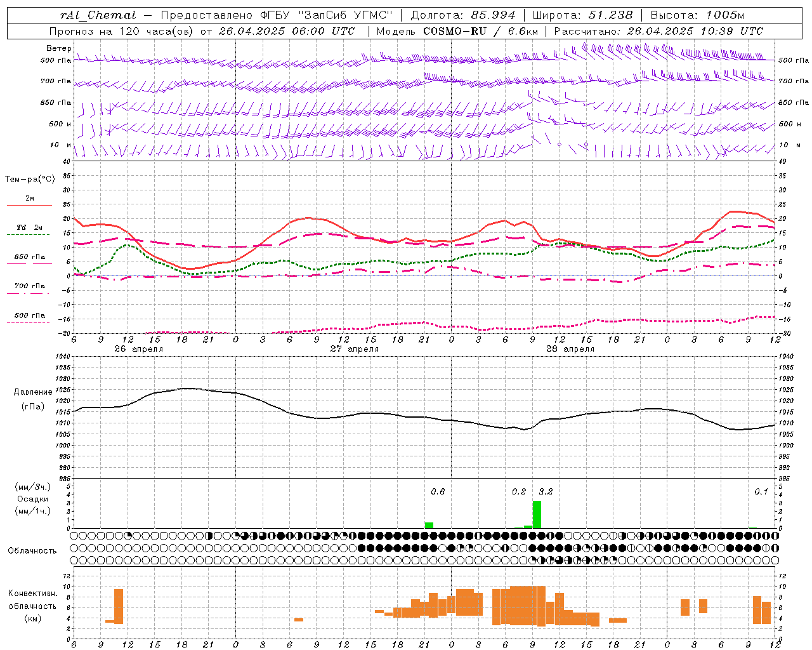The height and width of the screenshot is (650, 812).
Task: Click the computed time 26.04.2025 10:39 UTC
Action: pyautogui.click(x=695, y=31)
